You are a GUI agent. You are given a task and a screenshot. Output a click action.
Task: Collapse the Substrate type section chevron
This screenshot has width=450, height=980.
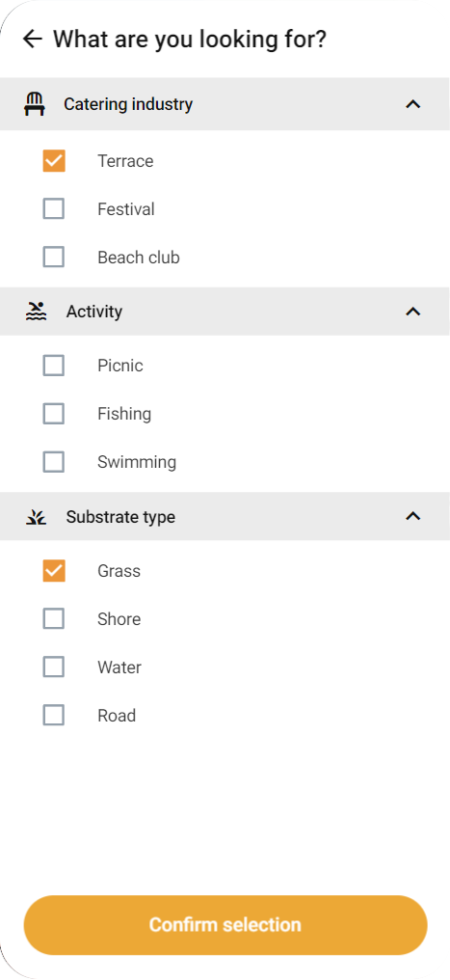pyautogui.click(x=413, y=516)
